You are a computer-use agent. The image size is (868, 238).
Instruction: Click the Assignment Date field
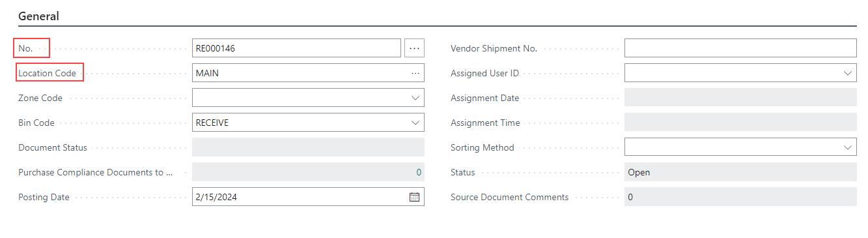(740, 98)
